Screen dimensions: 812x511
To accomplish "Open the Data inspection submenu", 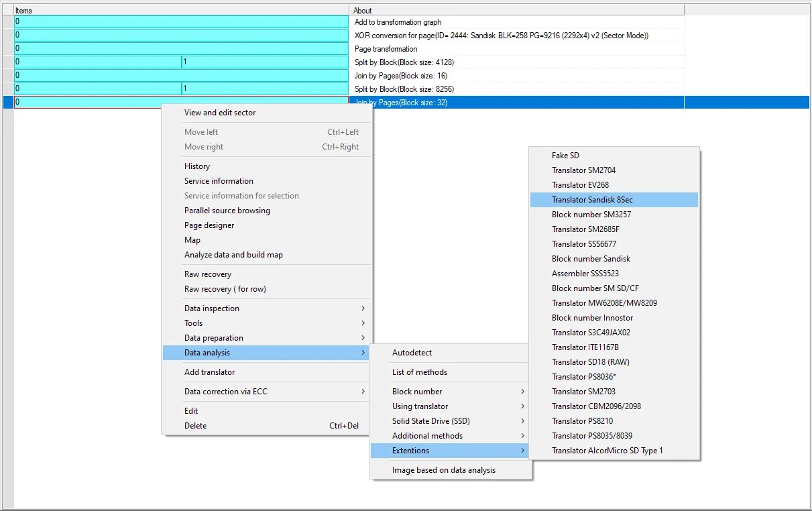I will (211, 308).
